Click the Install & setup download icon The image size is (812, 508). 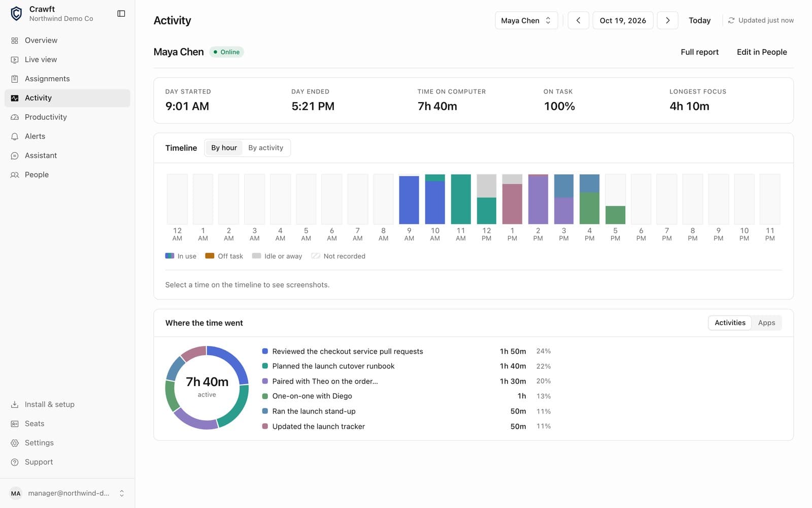(x=15, y=405)
